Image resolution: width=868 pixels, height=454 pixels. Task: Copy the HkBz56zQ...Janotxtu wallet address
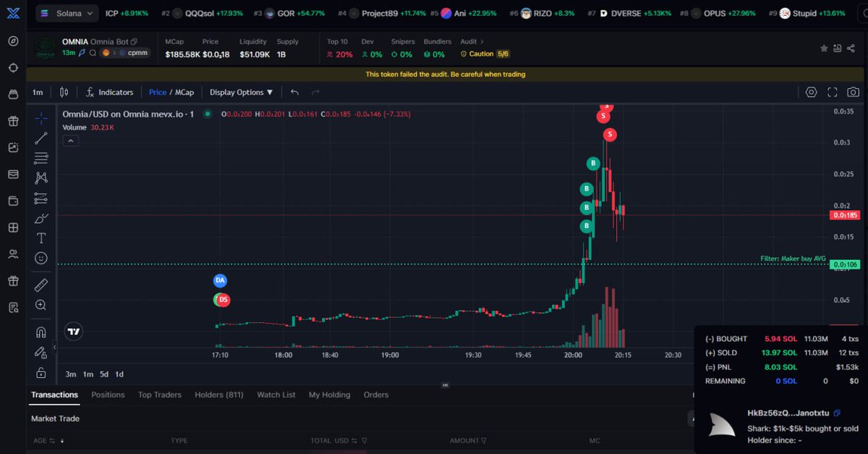(x=837, y=413)
